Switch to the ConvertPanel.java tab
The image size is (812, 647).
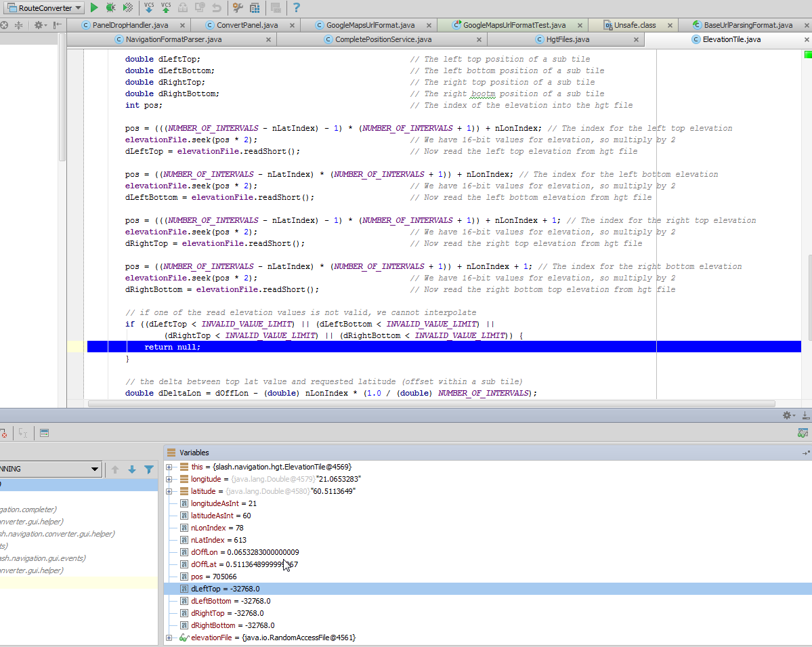tap(247, 25)
